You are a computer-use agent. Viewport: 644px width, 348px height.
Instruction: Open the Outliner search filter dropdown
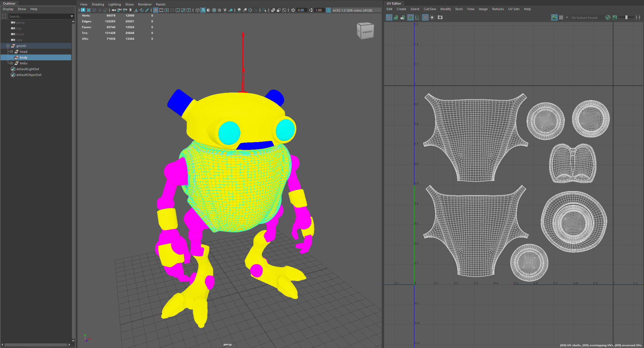point(72,17)
